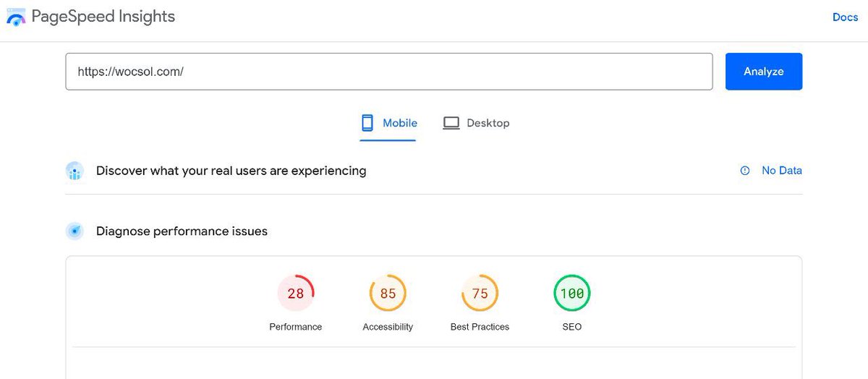This screenshot has height=379, width=868.
Task: Run the Analyze button
Action: (x=764, y=72)
